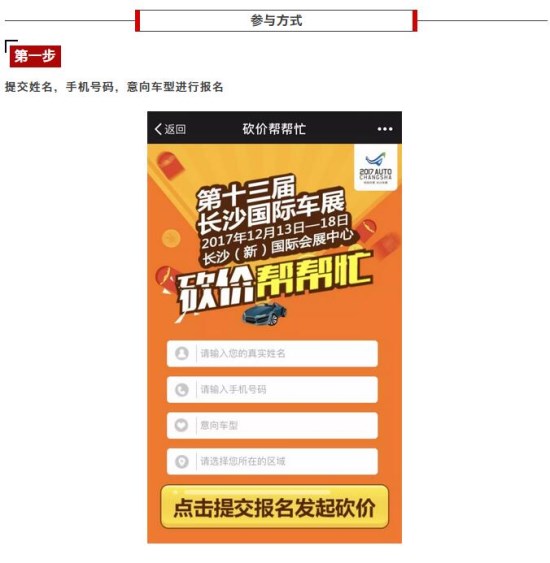Click the 砍价帮帮忙 page title in header
This screenshot has width=550, height=563.
274,129
